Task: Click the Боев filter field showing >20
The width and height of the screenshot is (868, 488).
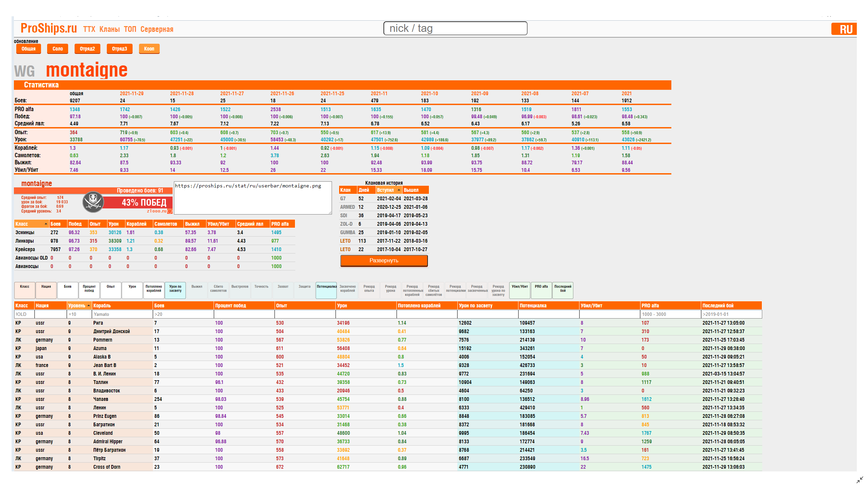Action: 183,314
